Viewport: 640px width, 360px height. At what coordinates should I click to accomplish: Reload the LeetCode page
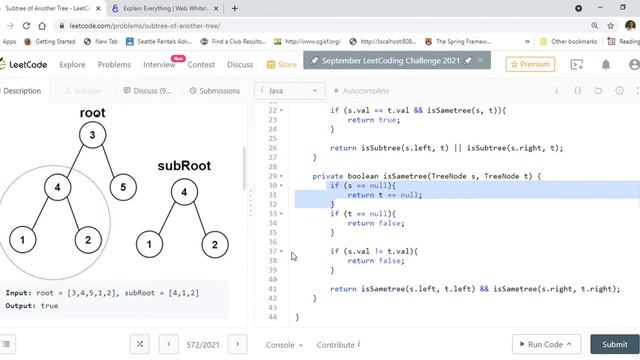(x=26, y=26)
